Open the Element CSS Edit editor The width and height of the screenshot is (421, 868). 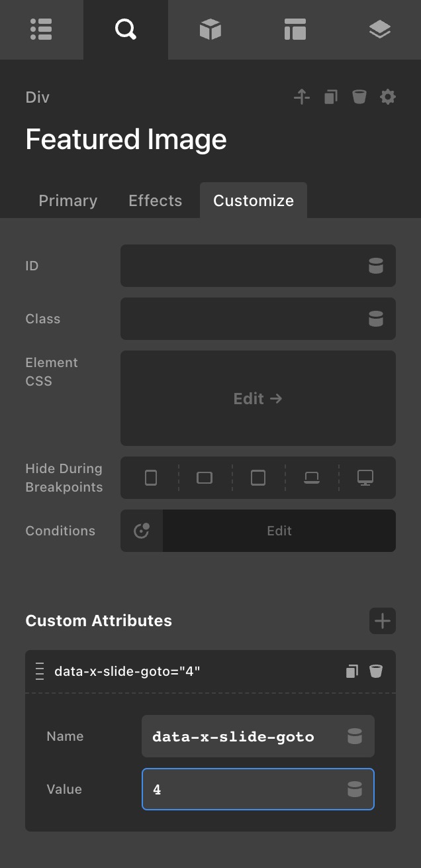257,398
